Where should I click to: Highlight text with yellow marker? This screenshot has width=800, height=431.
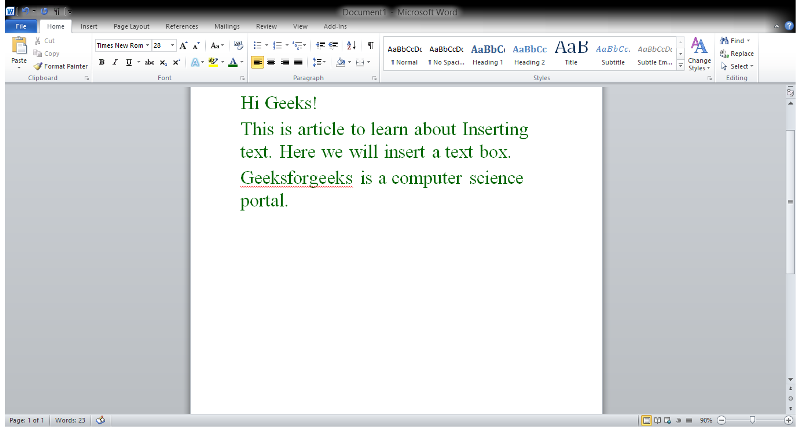pyautogui.click(x=213, y=62)
